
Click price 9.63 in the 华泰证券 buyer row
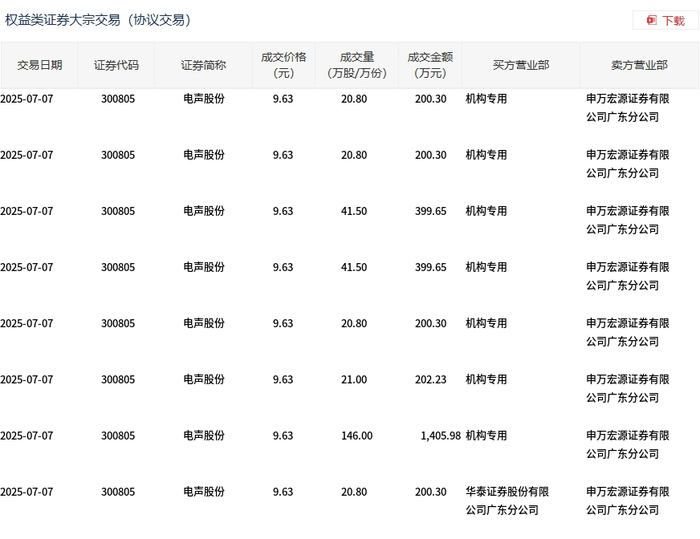click(283, 492)
